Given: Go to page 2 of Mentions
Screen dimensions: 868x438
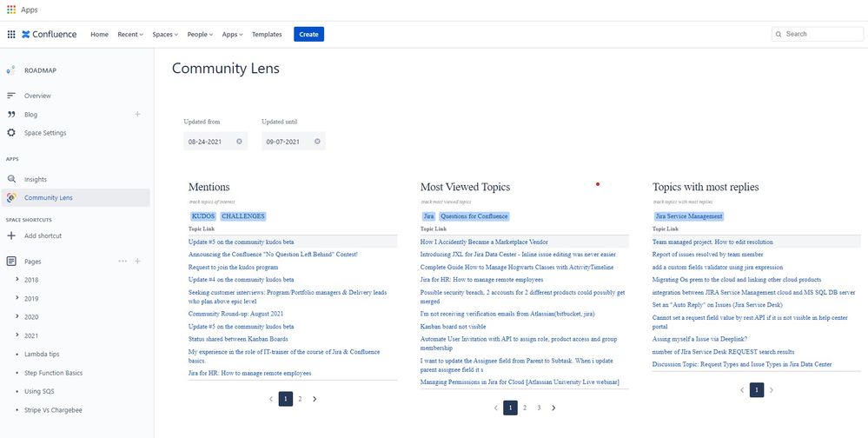Looking at the screenshot, I should pyautogui.click(x=300, y=399).
